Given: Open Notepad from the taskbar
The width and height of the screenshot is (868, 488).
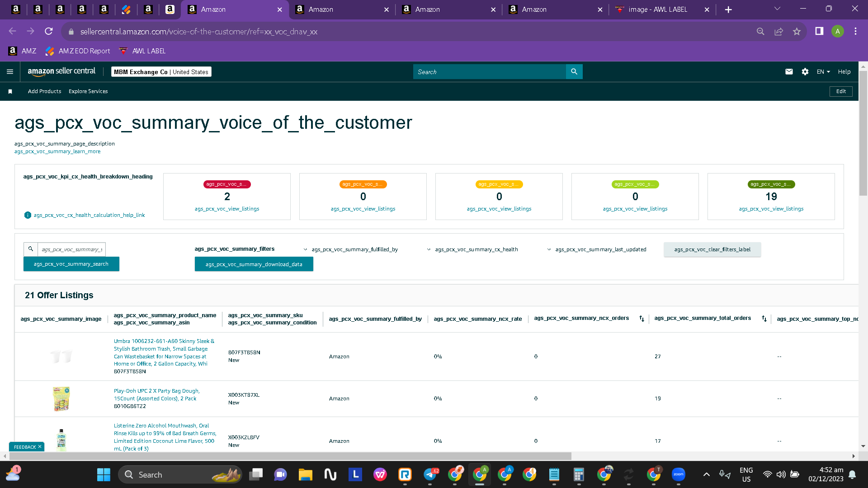Looking at the screenshot, I should pos(554,474).
